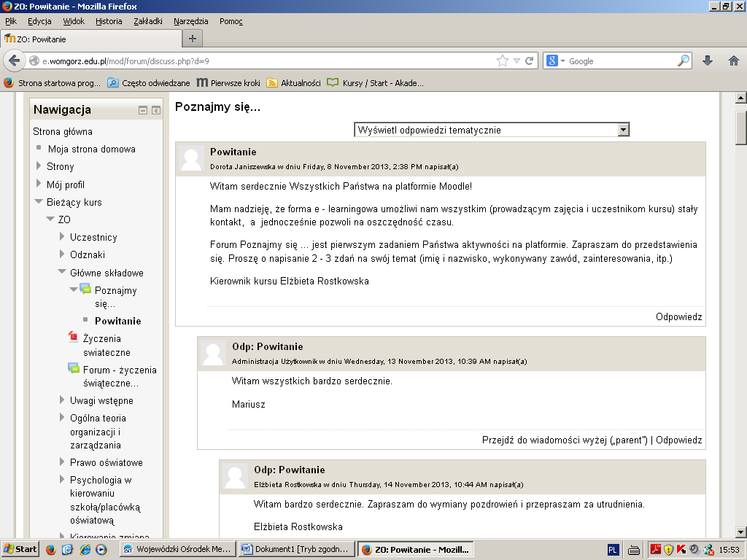Open the Pomoc menu
747x560 pixels.
click(x=231, y=21)
